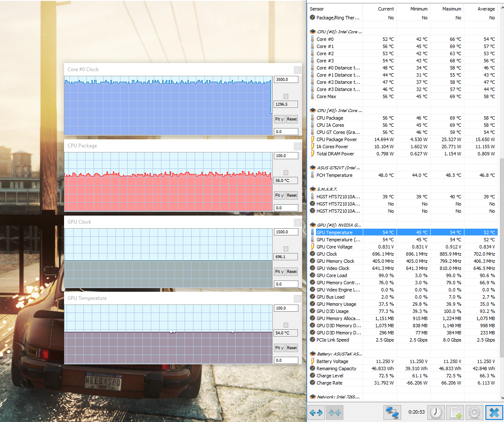The height and width of the screenshot is (422, 504).
Task: Click the lightning icon beside IA Cores Power
Action: pyautogui.click(x=312, y=147)
